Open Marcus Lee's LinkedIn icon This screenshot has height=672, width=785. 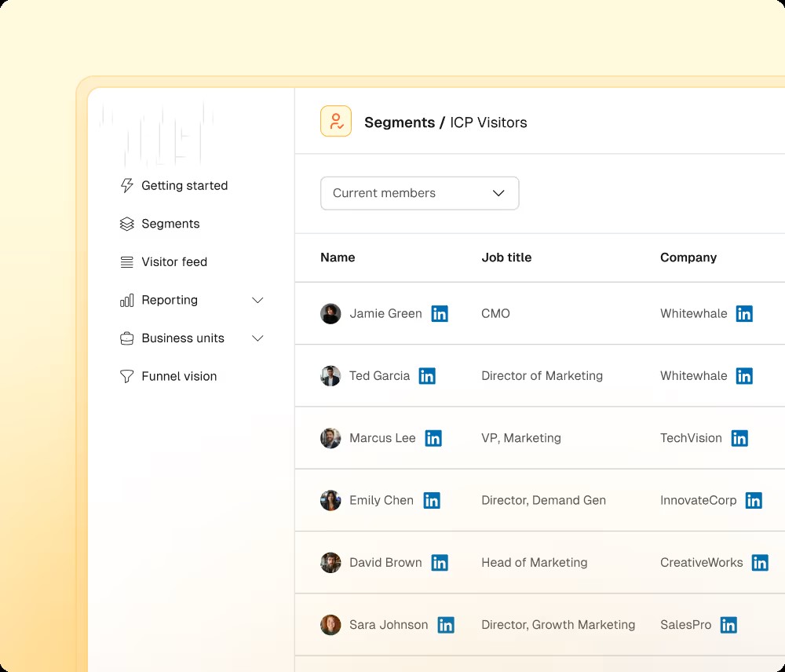(433, 438)
